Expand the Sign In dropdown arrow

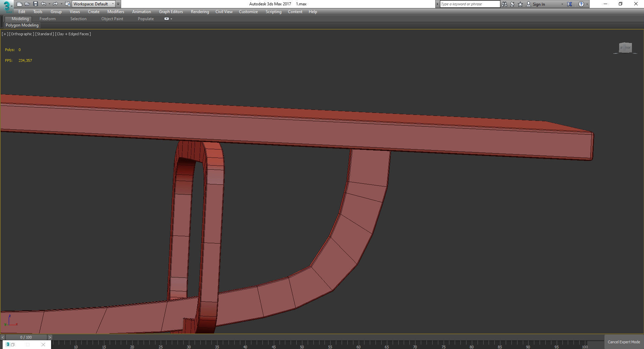(562, 4)
